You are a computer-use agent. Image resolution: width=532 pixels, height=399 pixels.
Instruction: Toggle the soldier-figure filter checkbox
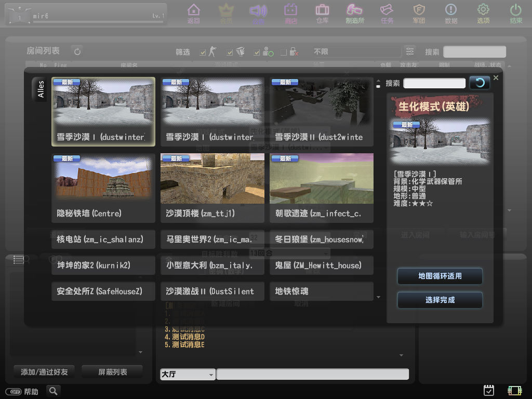click(203, 52)
